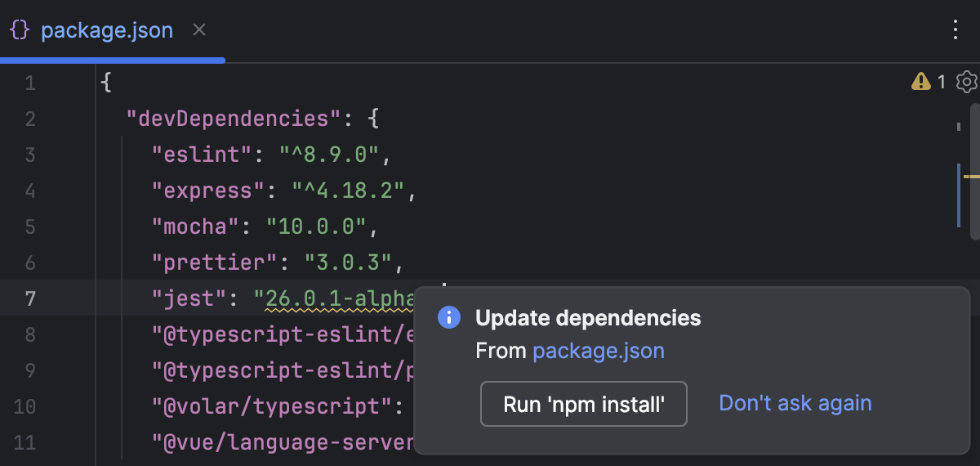Run 'npm install' from the popup
The width and height of the screenshot is (980, 466).
click(583, 404)
